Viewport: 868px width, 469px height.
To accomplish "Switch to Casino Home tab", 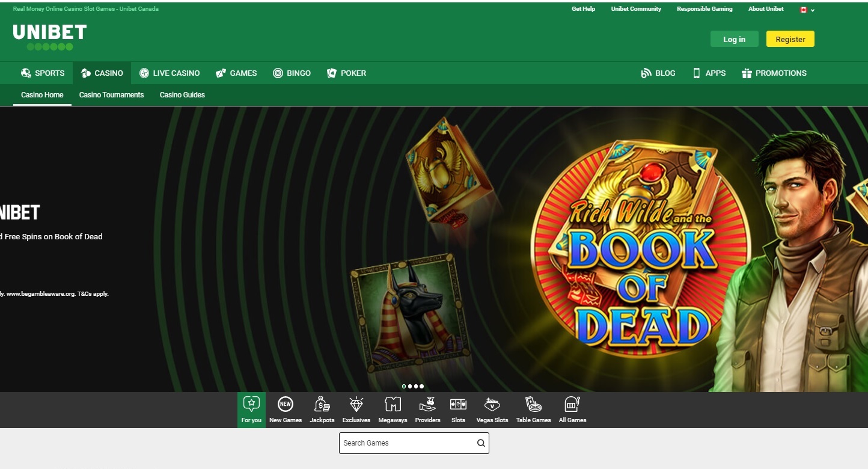I will (x=42, y=95).
